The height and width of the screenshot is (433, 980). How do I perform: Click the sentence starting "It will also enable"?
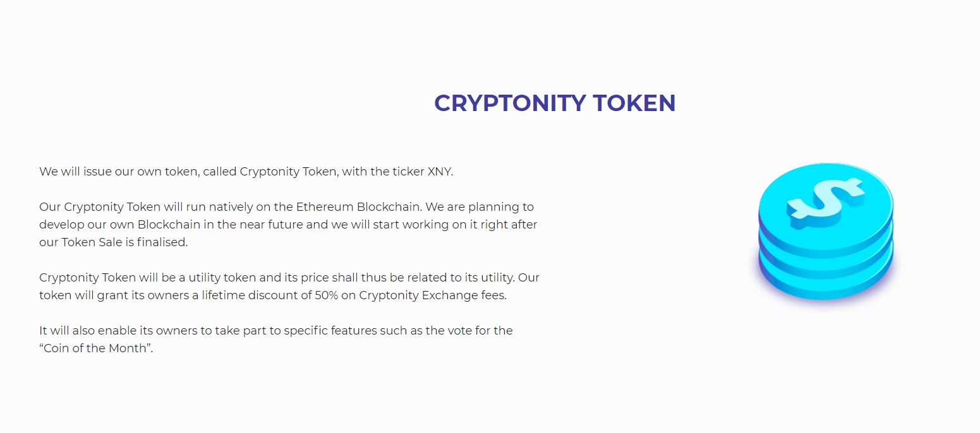click(275, 330)
